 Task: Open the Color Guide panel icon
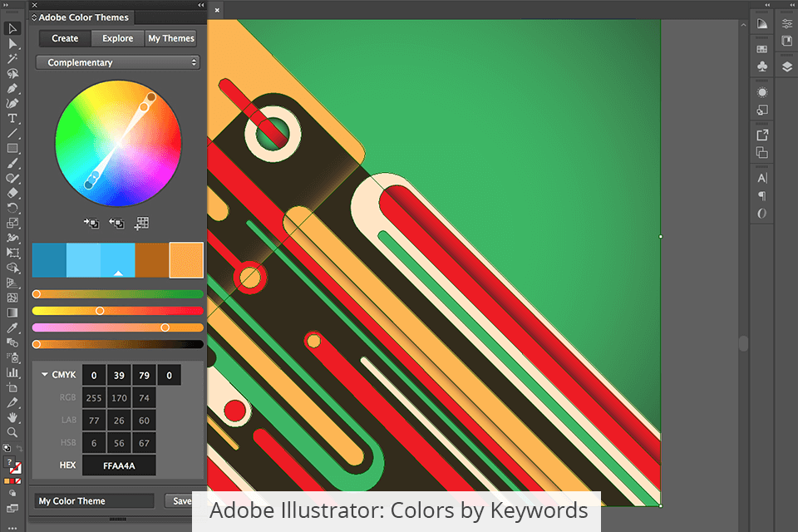[x=762, y=24]
